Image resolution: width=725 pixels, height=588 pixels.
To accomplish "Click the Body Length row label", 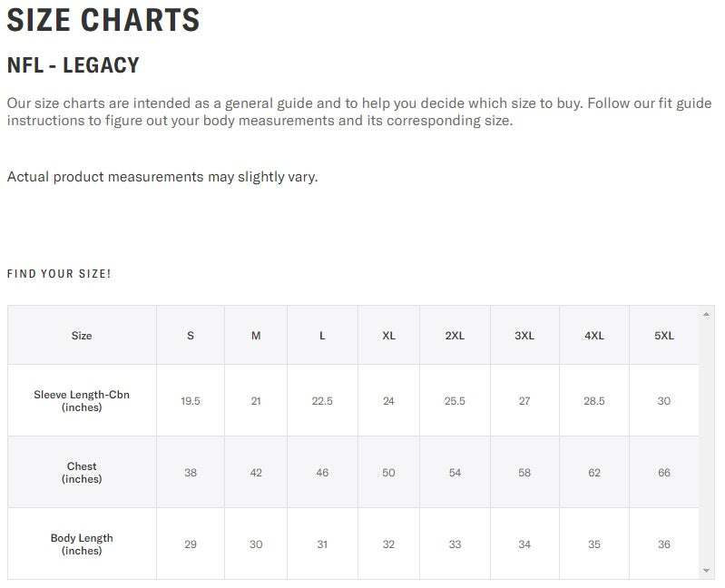I will click(x=82, y=544).
